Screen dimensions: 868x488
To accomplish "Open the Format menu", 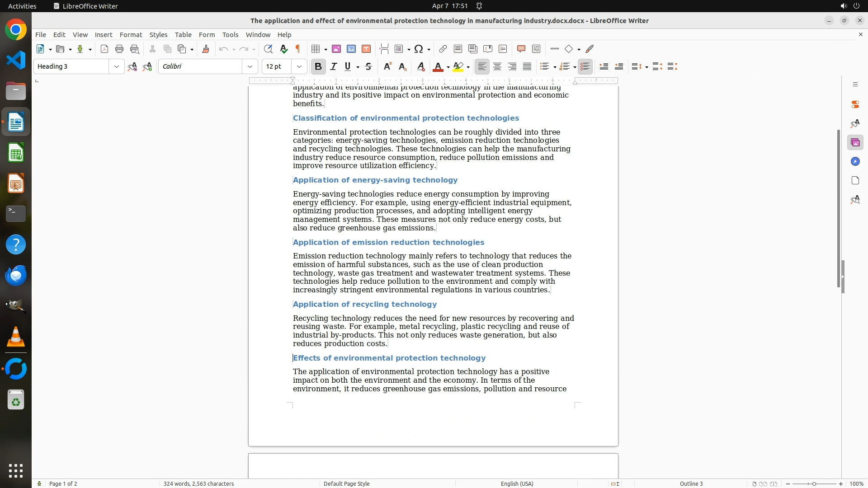I will point(131,35).
